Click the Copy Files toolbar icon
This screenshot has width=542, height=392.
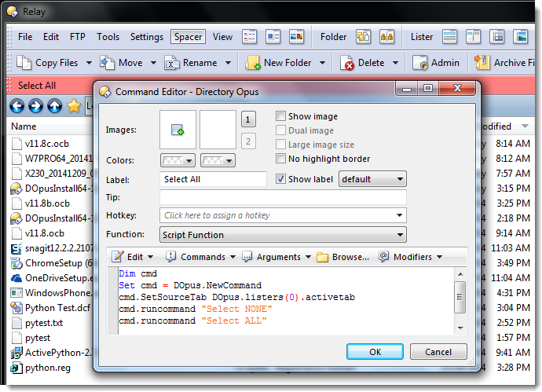tap(24, 63)
